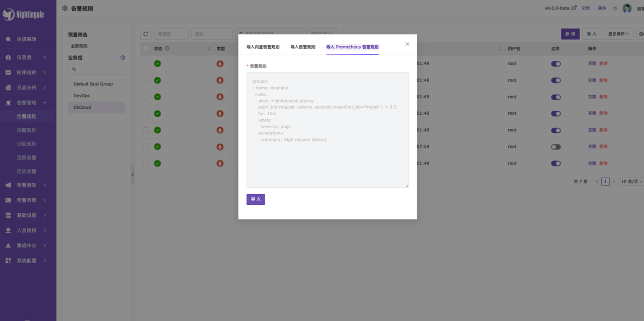
Task: Close the import dialog with the X
Action: click(407, 44)
